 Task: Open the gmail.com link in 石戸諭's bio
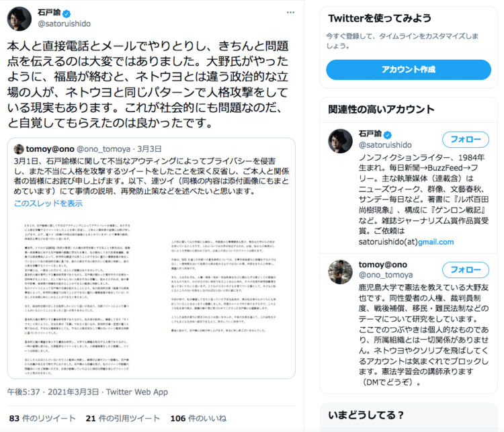(436, 242)
